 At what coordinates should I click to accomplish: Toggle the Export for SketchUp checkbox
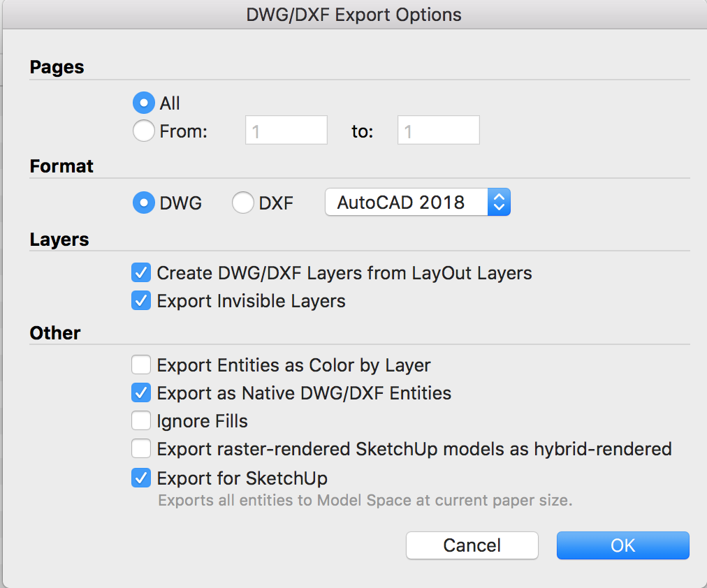coord(141,478)
